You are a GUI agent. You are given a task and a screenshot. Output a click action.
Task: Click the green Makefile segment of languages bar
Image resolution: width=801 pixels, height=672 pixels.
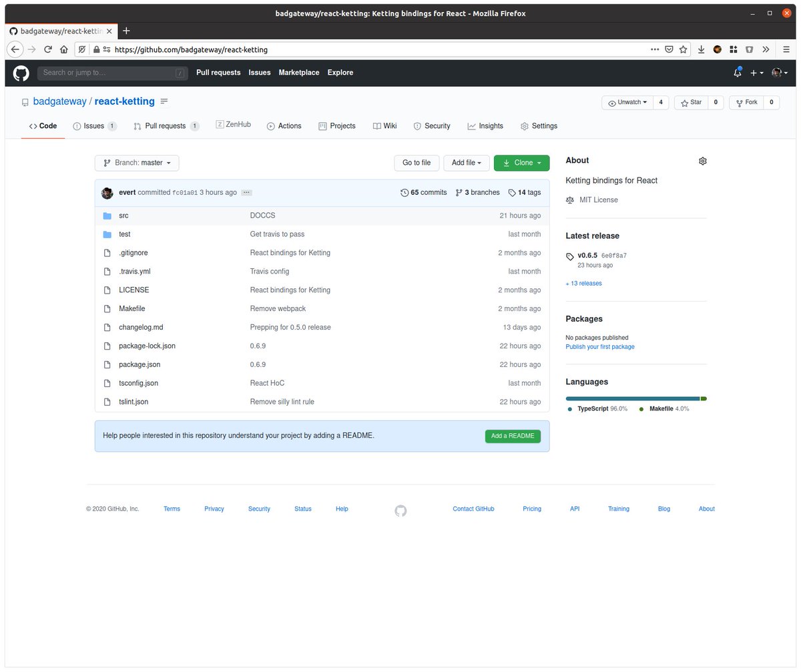pos(704,398)
